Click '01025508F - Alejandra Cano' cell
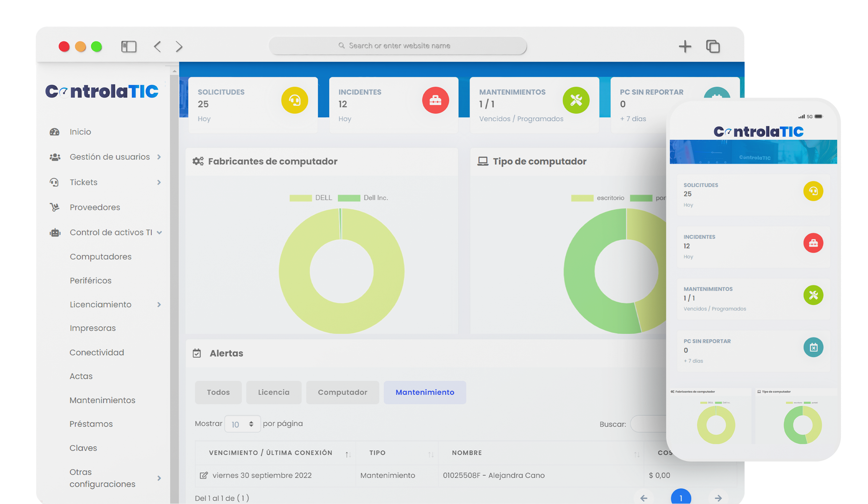 tap(494, 475)
